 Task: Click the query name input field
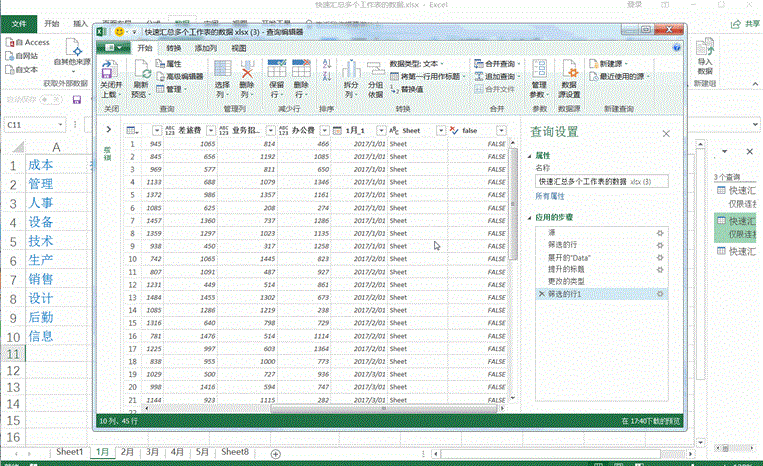596,182
